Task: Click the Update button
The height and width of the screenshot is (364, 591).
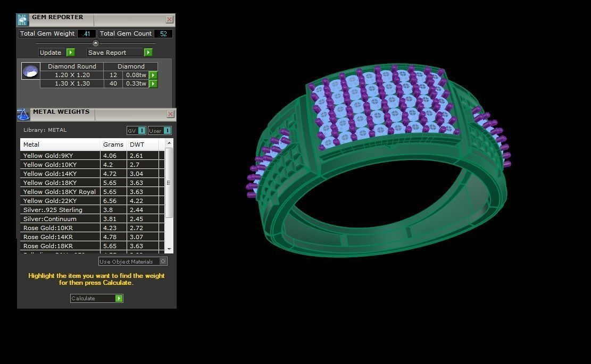Action: coord(56,52)
